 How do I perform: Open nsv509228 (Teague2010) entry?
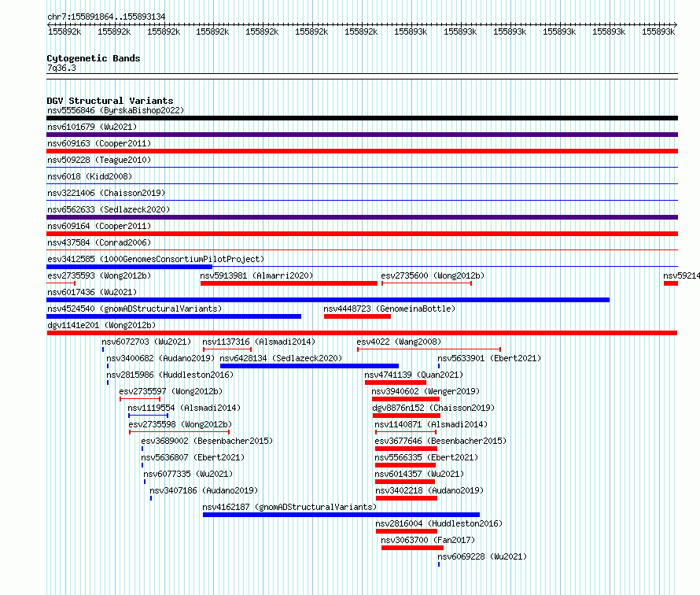[x=99, y=160]
